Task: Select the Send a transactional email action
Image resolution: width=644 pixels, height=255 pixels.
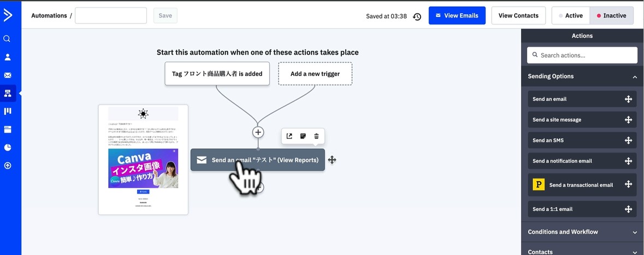Action: pyautogui.click(x=582, y=185)
